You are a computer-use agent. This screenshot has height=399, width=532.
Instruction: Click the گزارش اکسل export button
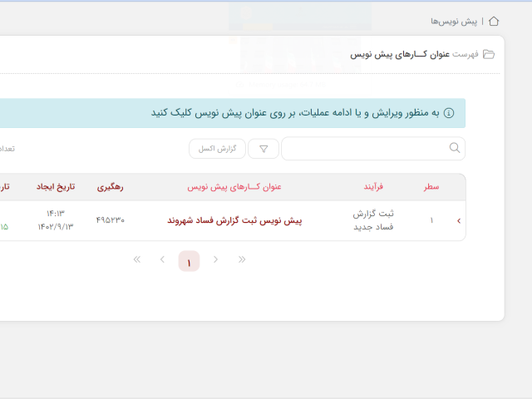pos(217,149)
